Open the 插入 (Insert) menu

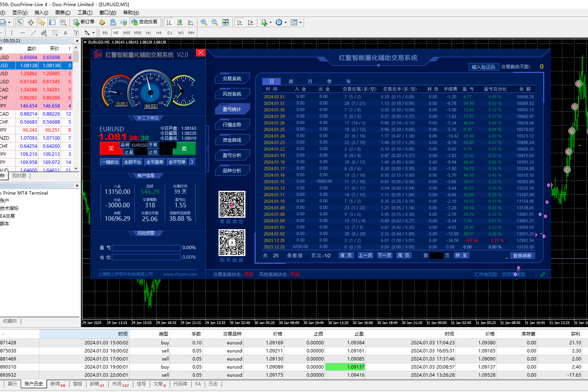41,13
